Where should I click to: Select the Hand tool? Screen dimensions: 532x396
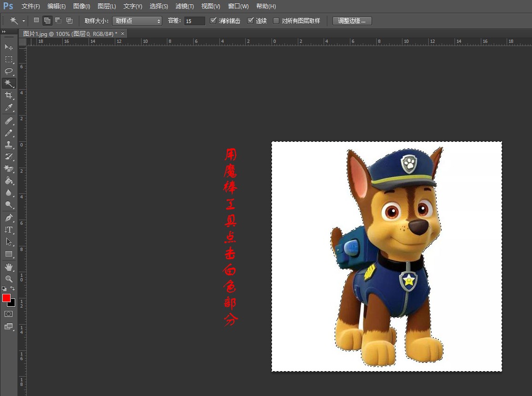[x=8, y=267]
